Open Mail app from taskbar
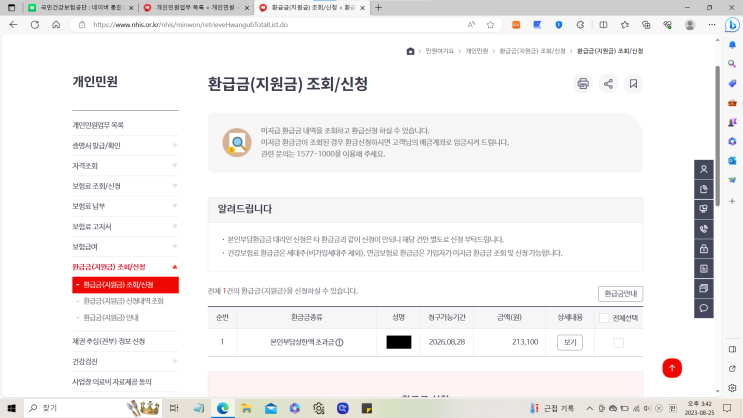This screenshot has width=743, height=418. (x=271, y=408)
